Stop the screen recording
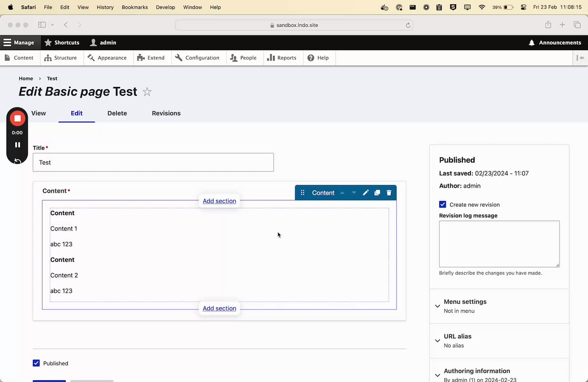Viewport: 588px width, 382px height. (x=17, y=118)
